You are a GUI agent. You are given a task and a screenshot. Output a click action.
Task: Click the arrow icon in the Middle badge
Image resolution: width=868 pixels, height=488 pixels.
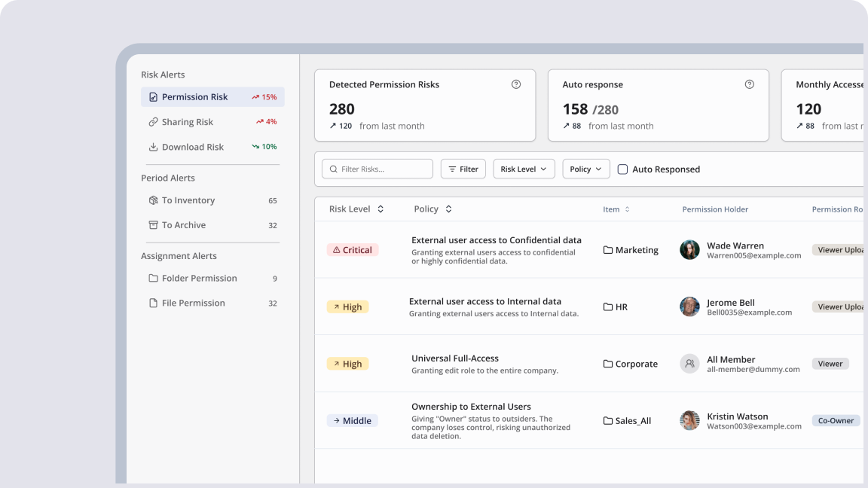[x=337, y=420]
